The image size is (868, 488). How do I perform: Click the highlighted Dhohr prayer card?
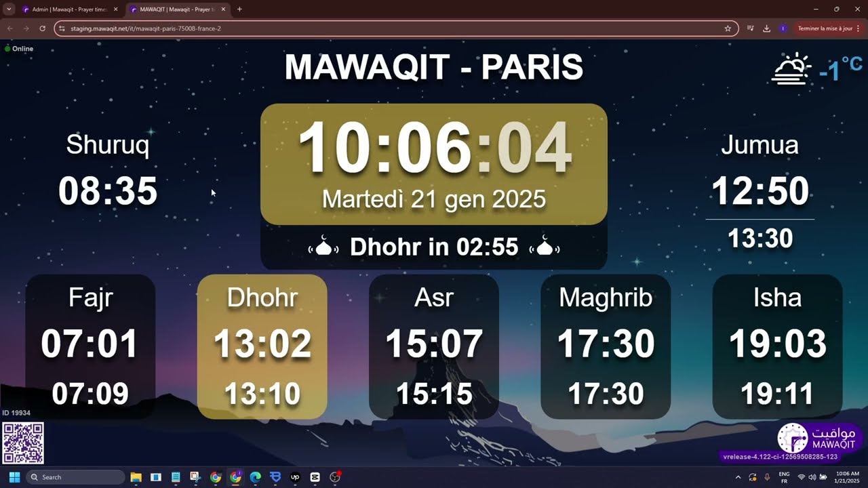coord(262,346)
